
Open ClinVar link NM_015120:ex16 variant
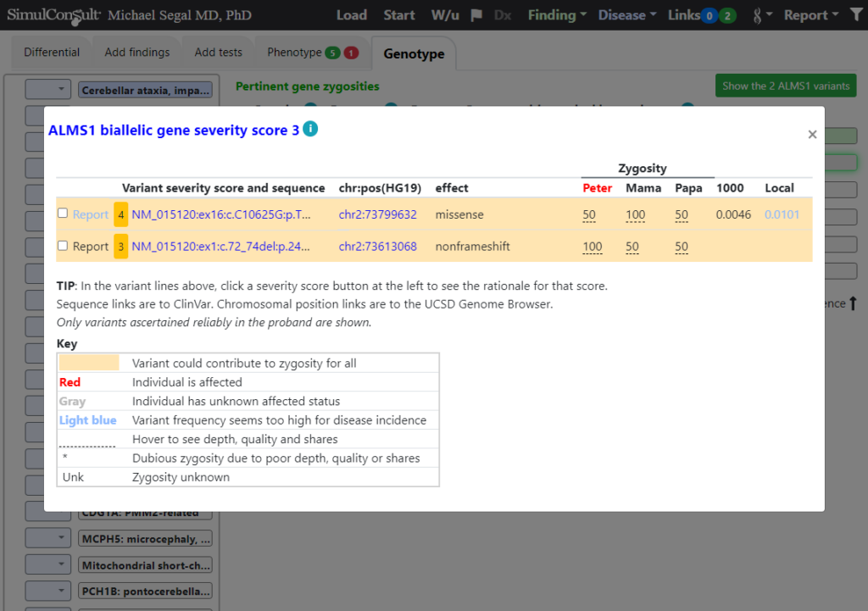click(221, 214)
